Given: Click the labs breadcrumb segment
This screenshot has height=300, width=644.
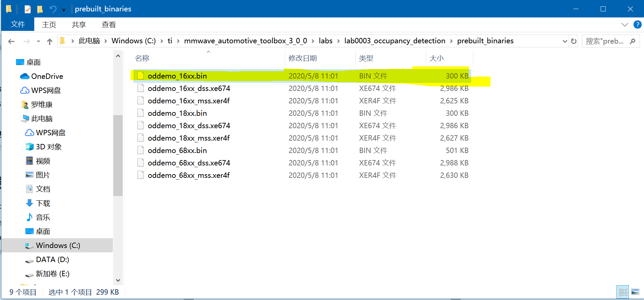Looking at the screenshot, I should (x=326, y=41).
